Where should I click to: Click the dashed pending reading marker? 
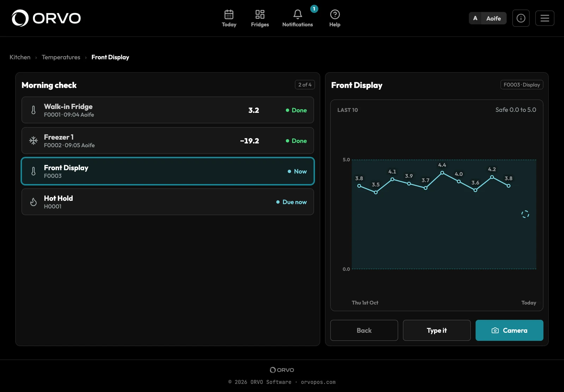[x=525, y=214]
